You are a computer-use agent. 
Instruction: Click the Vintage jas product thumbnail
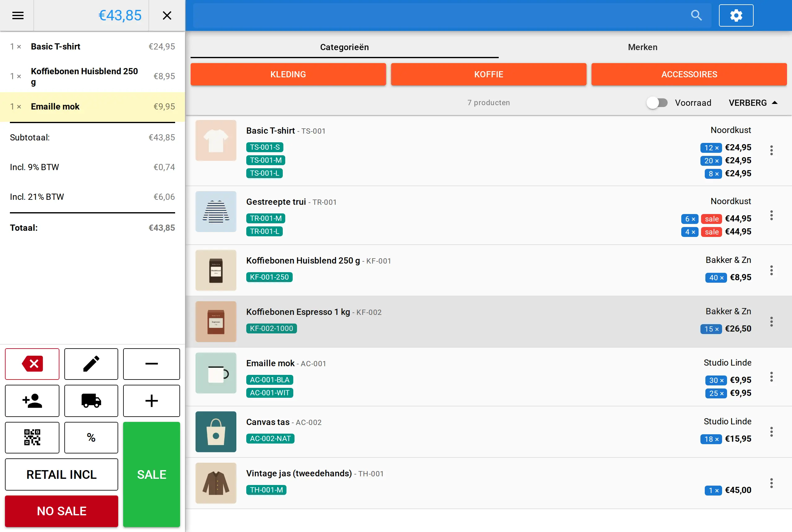pyautogui.click(x=216, y=483)
